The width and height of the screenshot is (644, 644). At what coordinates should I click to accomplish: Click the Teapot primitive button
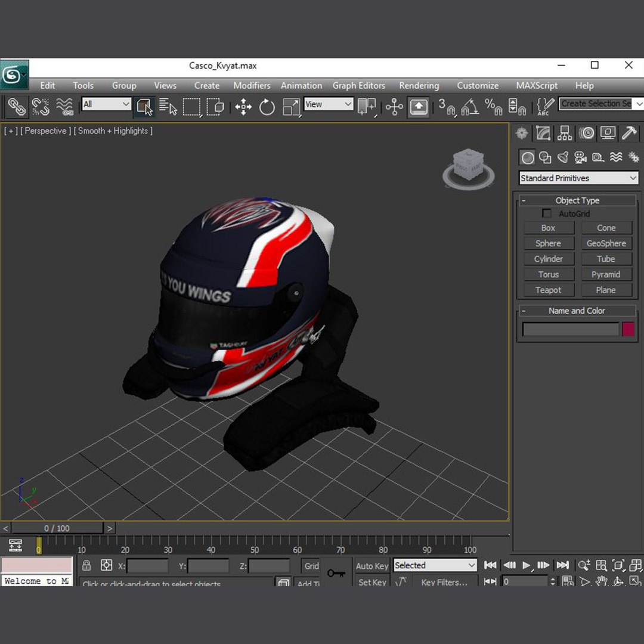[x=549, y=290]
